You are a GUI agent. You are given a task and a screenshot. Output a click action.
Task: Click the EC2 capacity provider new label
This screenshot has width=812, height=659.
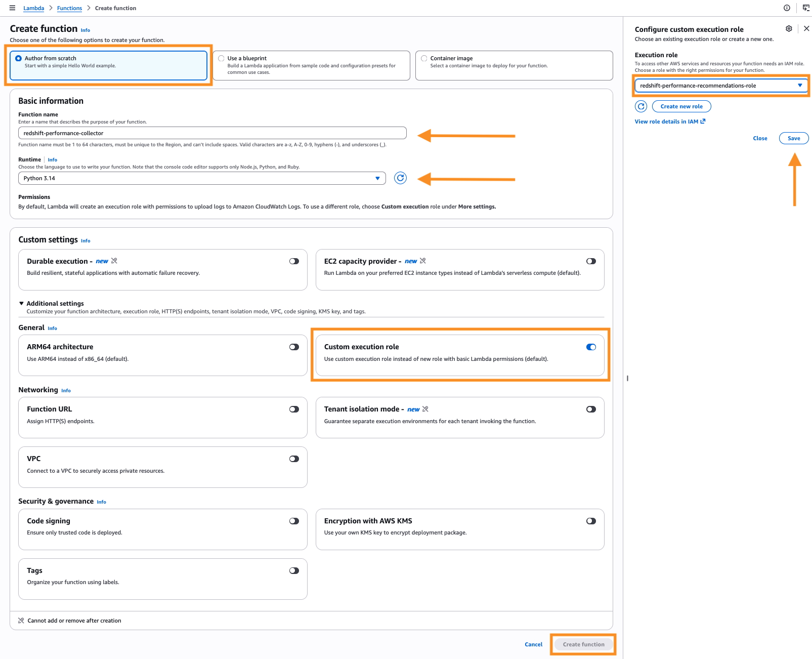[x=411, y=261]
